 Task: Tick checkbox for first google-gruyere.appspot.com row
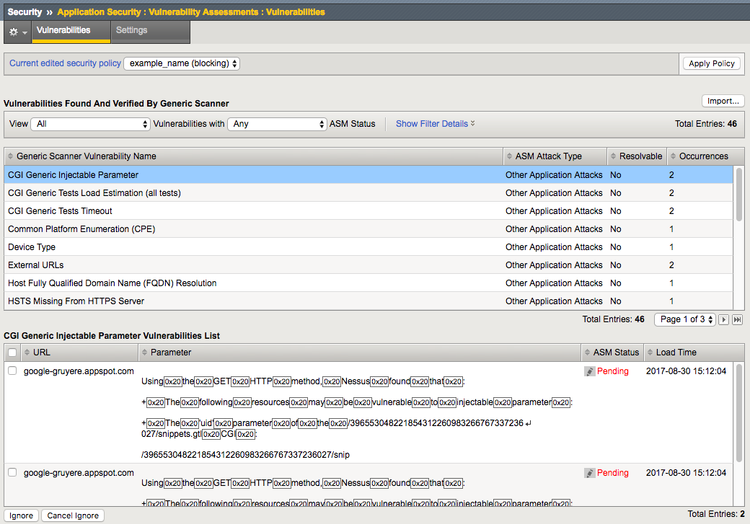tap(12, 371)
